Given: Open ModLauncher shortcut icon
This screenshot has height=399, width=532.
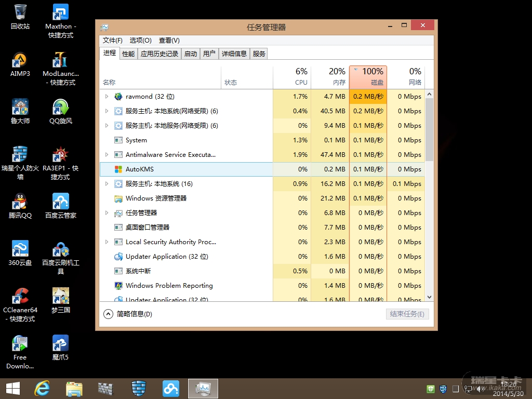Looking at the screenshot, I should pos(60,68).
